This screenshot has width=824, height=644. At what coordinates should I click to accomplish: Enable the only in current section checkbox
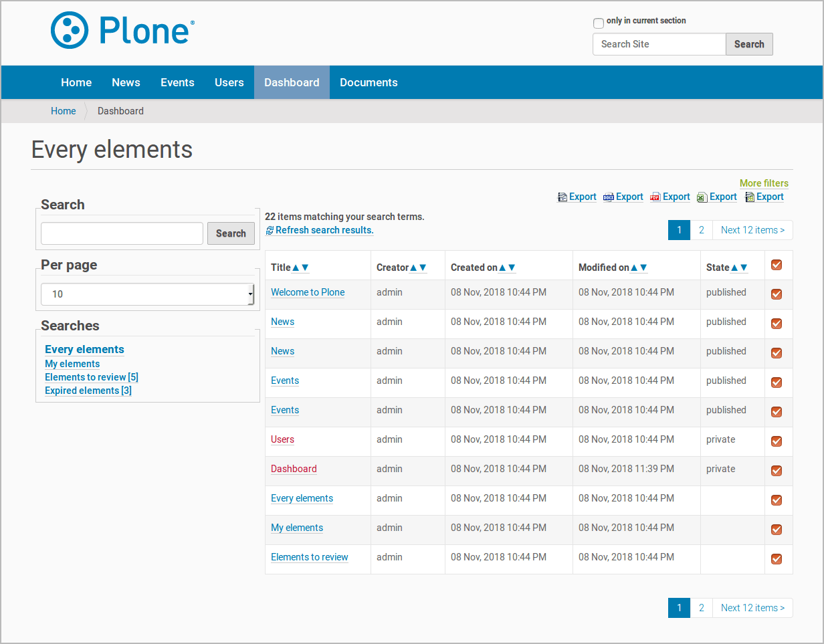[x=599, y=23]
